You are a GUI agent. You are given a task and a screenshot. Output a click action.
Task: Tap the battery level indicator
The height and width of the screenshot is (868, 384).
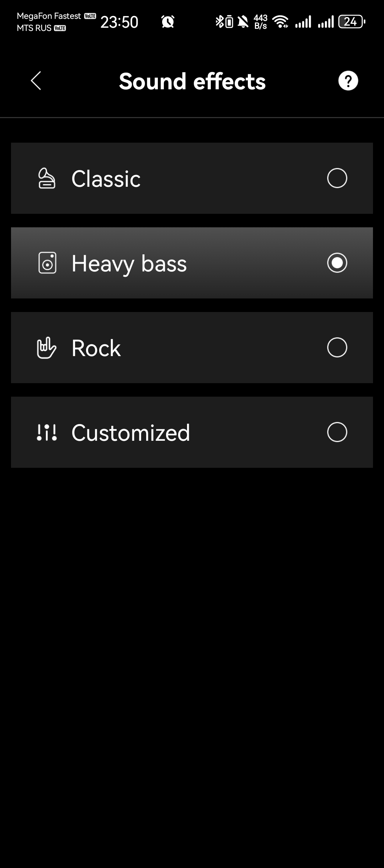click(351, 22)
